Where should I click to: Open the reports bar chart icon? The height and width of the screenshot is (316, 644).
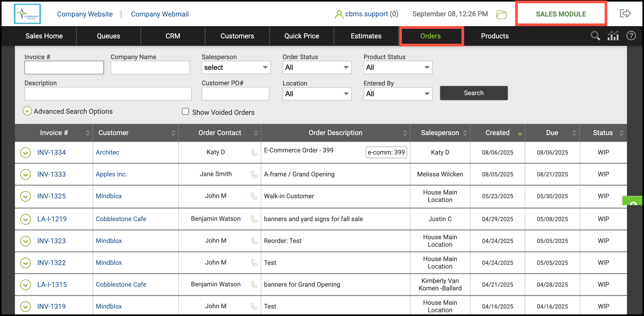[613, 36]
